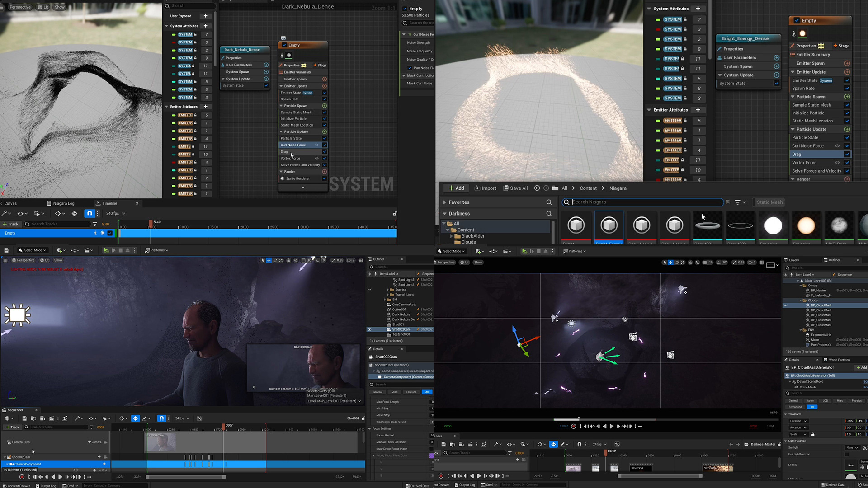The image size is (868, 488).
Task: Click the Add button in the content browser
Action: pos(456,188)
